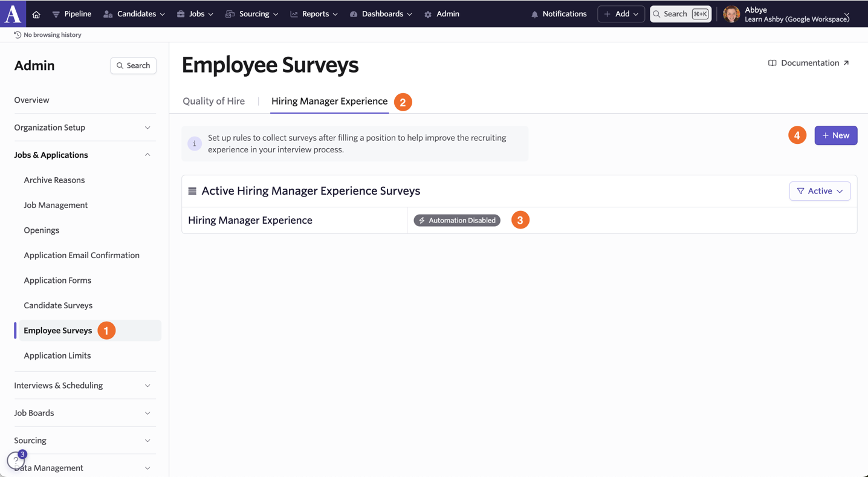868x477 pixels.
Task: Open Openings in sidebar
Action: pyautogui.click(x=42, y=230)
